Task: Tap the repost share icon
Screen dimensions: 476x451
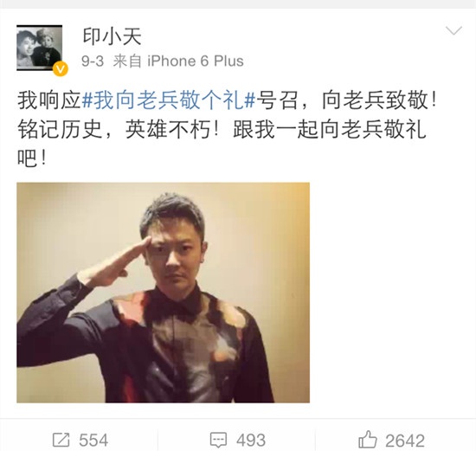Action: coord(61,440)
